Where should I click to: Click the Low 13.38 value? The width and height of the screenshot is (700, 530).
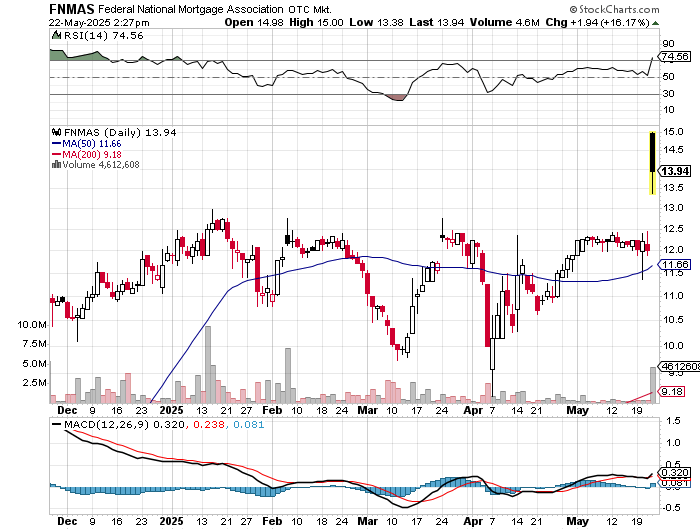pyautogui.click(x=377, y=22)
